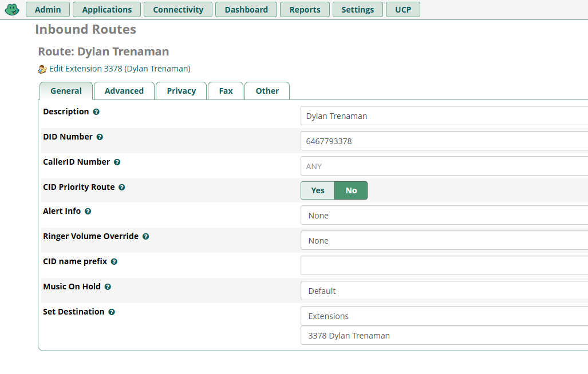Click the FreePBX frog logo
Viewport: 588px width, 374px height.
[x=12, y=9]
